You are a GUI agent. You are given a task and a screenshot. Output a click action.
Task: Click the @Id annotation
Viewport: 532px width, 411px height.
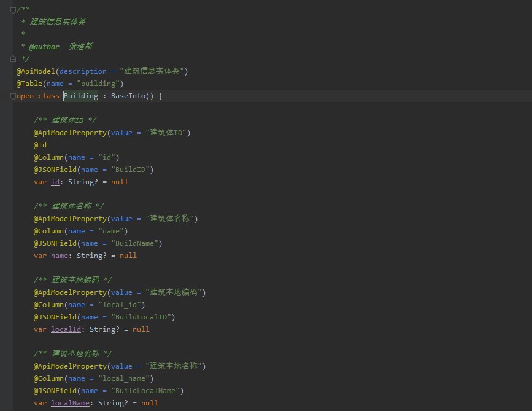(x=40, y=145)
